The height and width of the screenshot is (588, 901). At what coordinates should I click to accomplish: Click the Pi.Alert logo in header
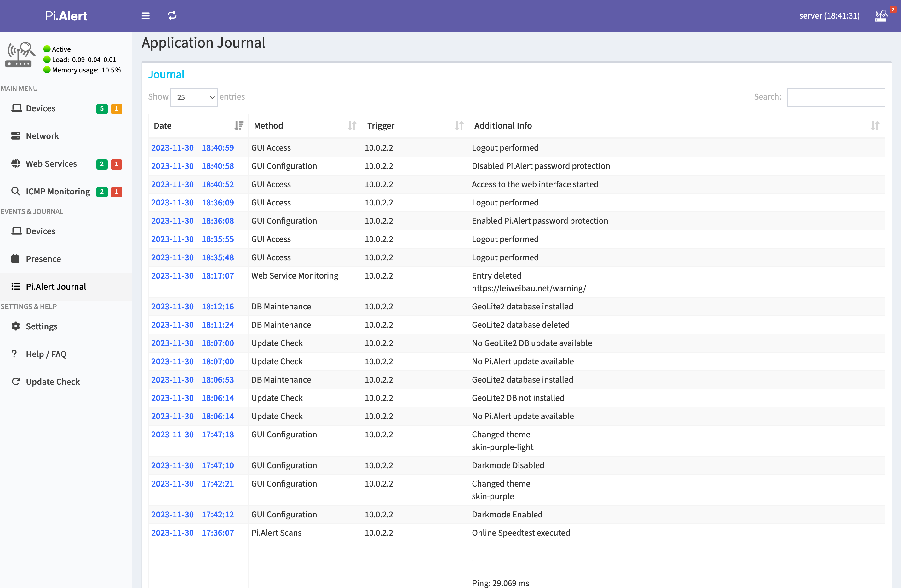click(66, 15)
